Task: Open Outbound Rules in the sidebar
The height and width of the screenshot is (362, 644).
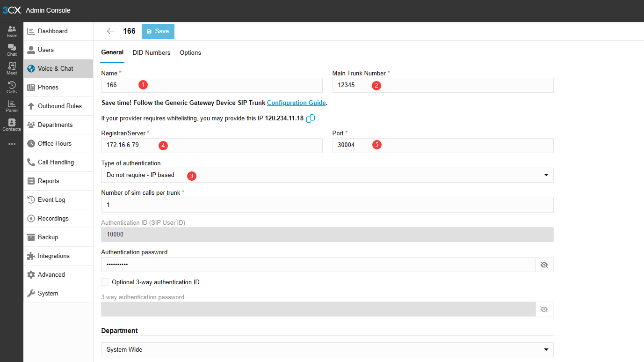Action: [x=58, y=106]
